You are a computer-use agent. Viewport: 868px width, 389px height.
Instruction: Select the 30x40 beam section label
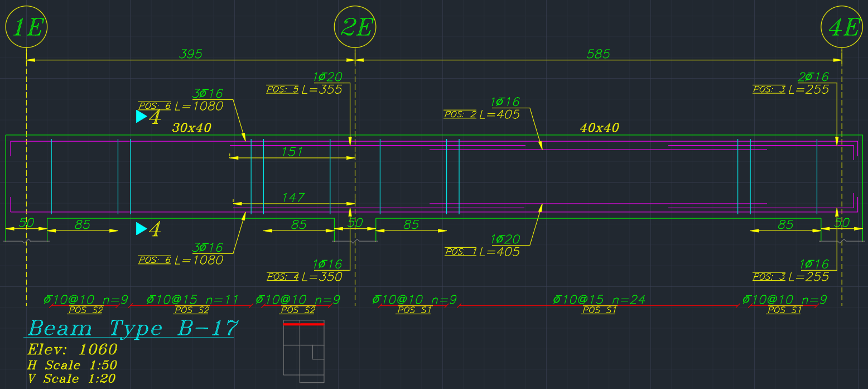(191, 128)
